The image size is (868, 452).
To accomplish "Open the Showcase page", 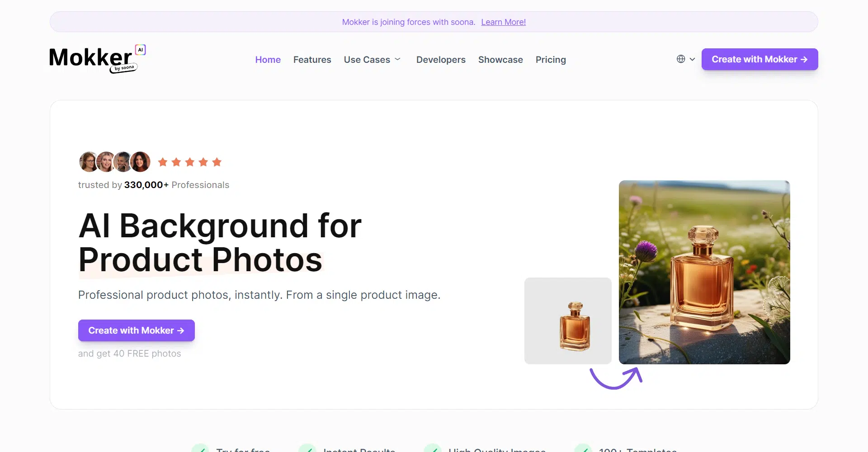I will tap(500, 60).
